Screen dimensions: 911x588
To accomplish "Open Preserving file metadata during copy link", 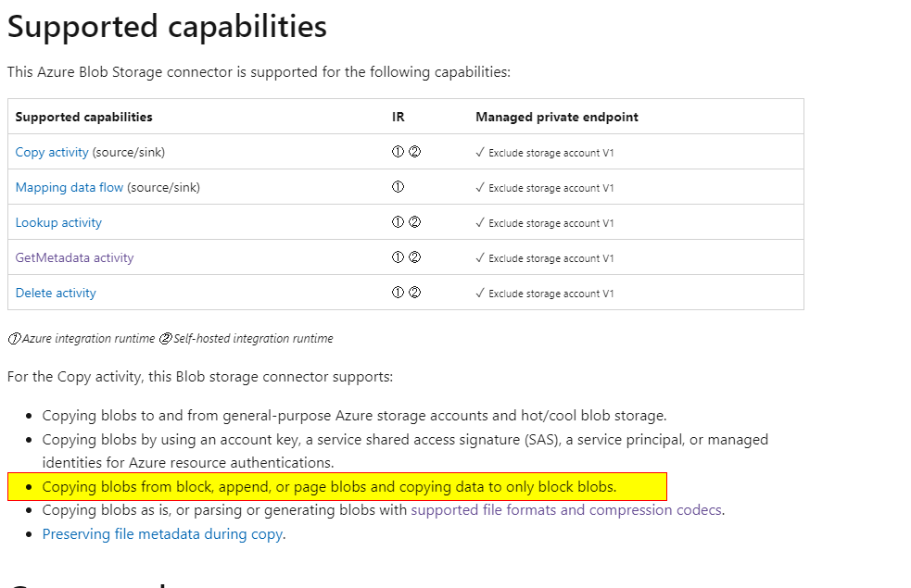I will pyautogui.click(x=163, y=534).
